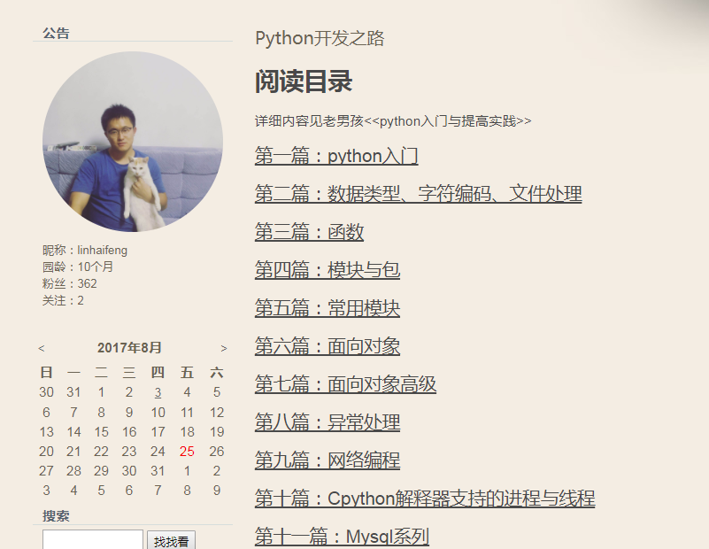Open 第五篇：常用模块 link
Screen dimensions: 709x549
coord(327,308)
